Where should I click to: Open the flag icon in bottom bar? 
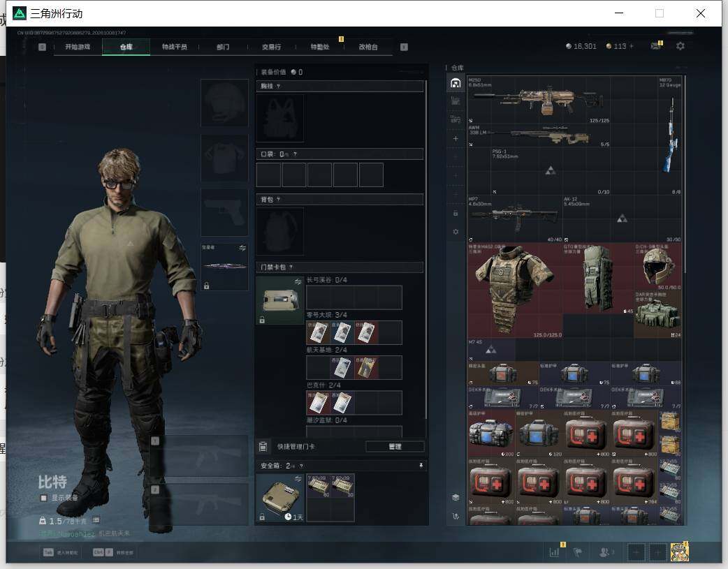(x=578, y=552)
